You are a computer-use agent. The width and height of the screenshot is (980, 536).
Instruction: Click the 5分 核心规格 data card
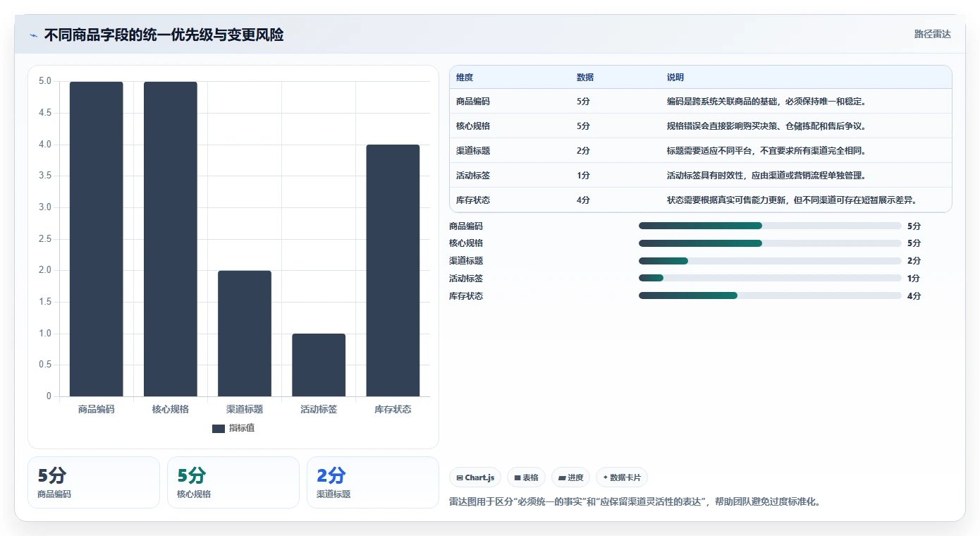pos(233,482)
